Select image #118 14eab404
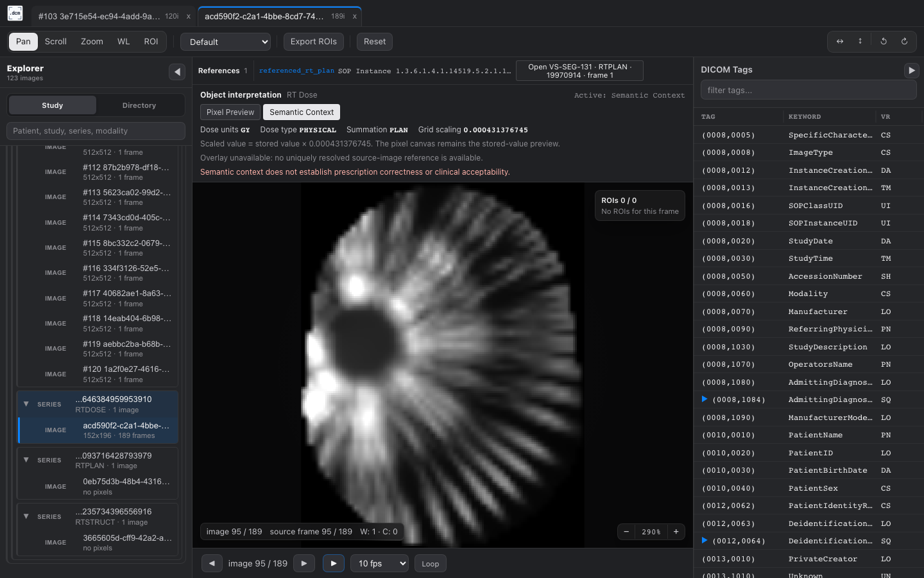 click(98, 324)
